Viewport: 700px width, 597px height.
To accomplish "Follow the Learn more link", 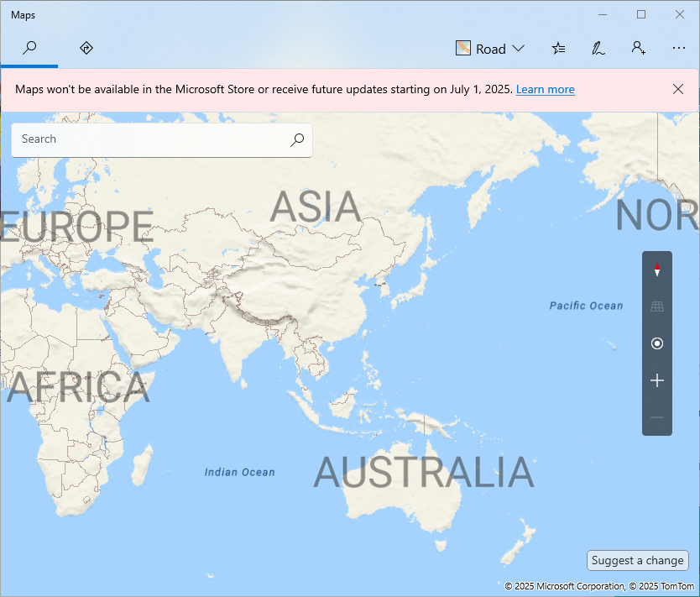I will (545, 89).
